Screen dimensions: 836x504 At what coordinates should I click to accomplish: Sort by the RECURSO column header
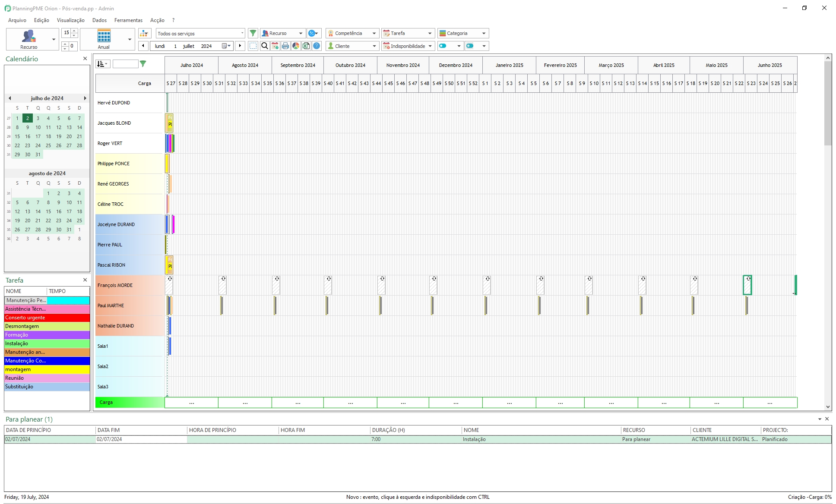click(x=655, y=430)
